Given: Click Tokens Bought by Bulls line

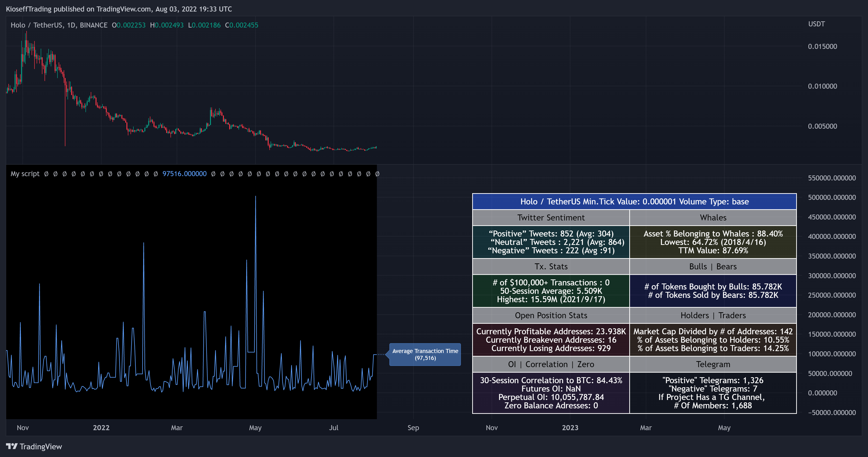Looking at the screenshot, I should 713,287.
